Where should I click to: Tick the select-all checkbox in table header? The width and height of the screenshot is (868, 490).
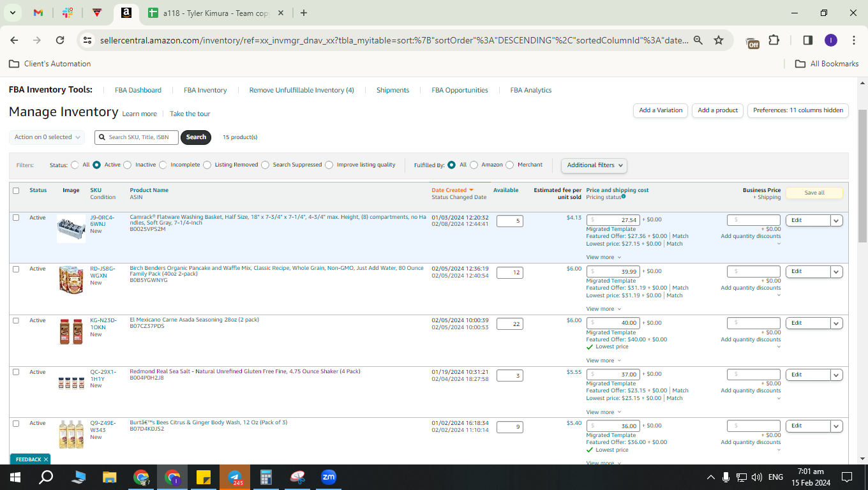[16, 191]
